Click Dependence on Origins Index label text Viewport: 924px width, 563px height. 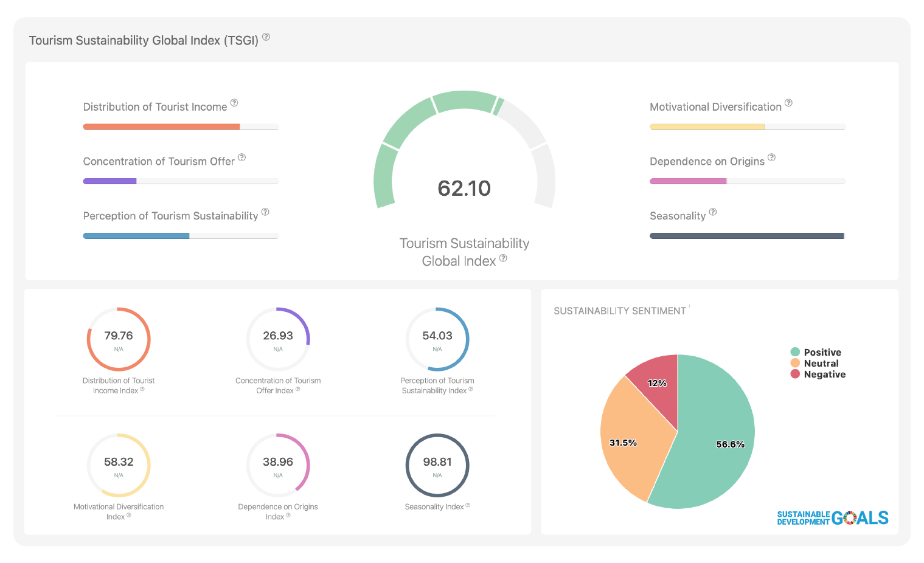click(x=278, y=511)
